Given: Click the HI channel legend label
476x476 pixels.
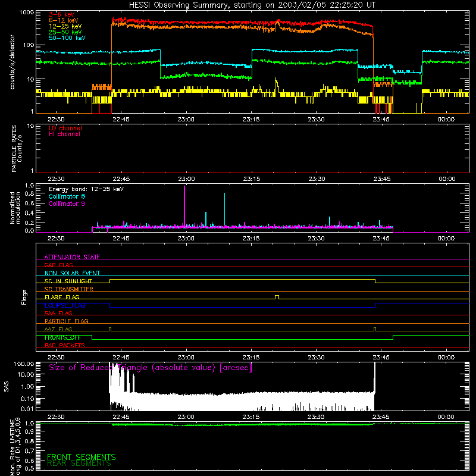Looking at the screenshot, I should [x=64, y=134].
